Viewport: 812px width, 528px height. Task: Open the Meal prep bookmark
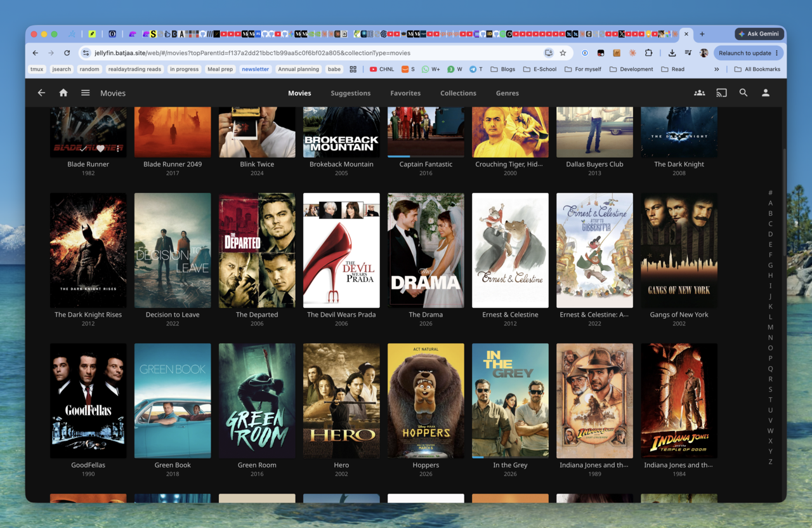(220, 69)
